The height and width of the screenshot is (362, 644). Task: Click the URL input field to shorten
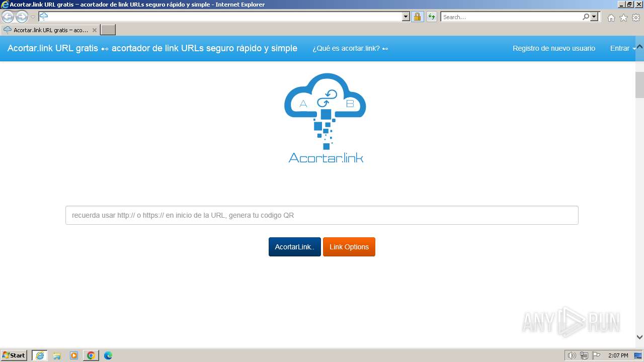(322, 215)
